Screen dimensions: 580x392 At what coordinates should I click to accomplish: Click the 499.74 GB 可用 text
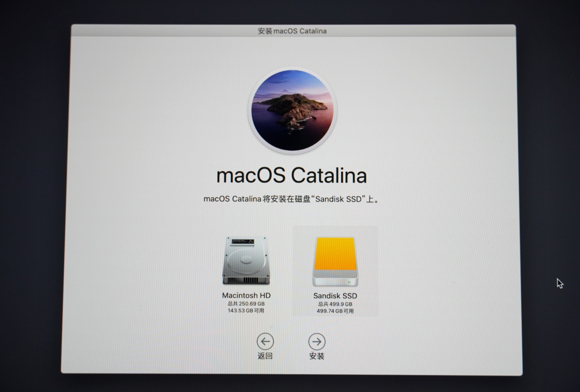335,311
